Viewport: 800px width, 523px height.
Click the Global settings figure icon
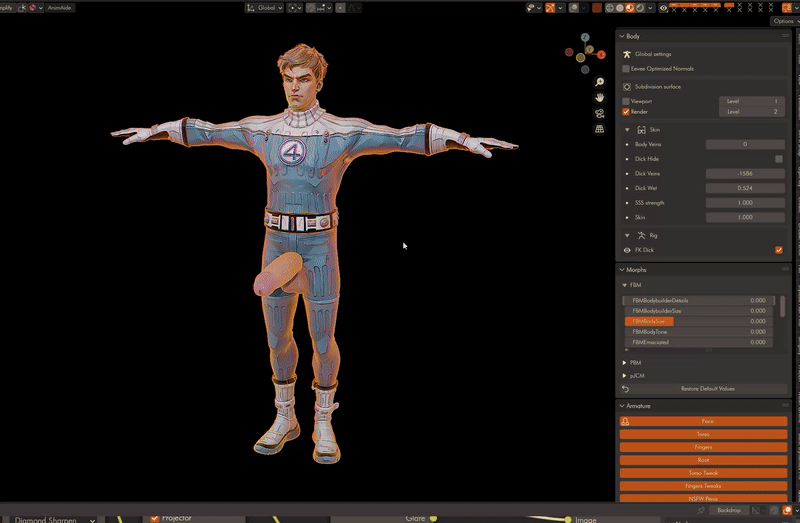pyautogui.click(x=627, y=54)
